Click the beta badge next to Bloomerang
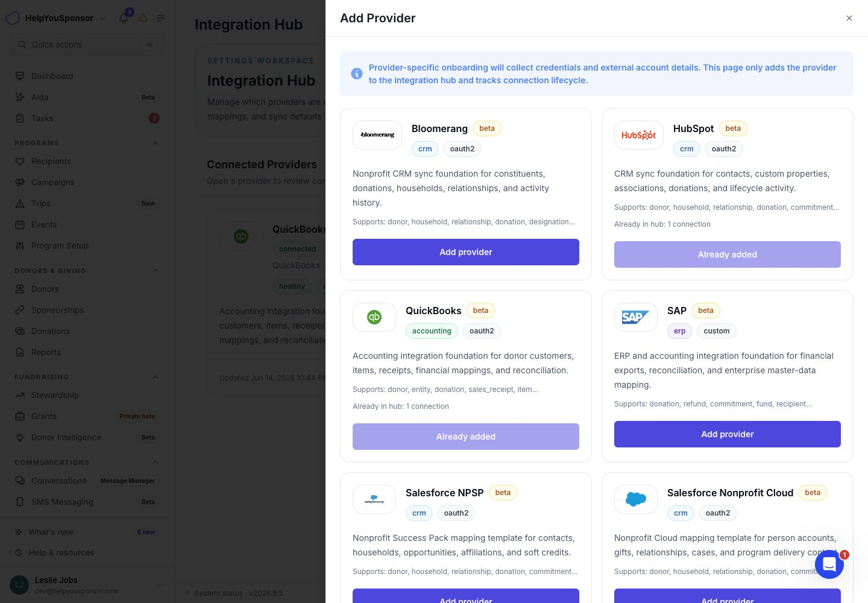This screenshot has height=603, width=868. click(487, 128)
